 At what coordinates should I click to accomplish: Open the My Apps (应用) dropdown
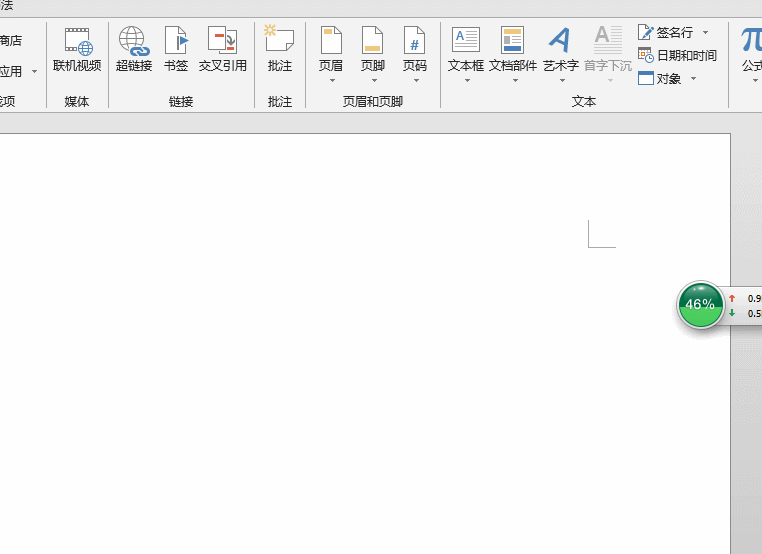click(34, 72)
